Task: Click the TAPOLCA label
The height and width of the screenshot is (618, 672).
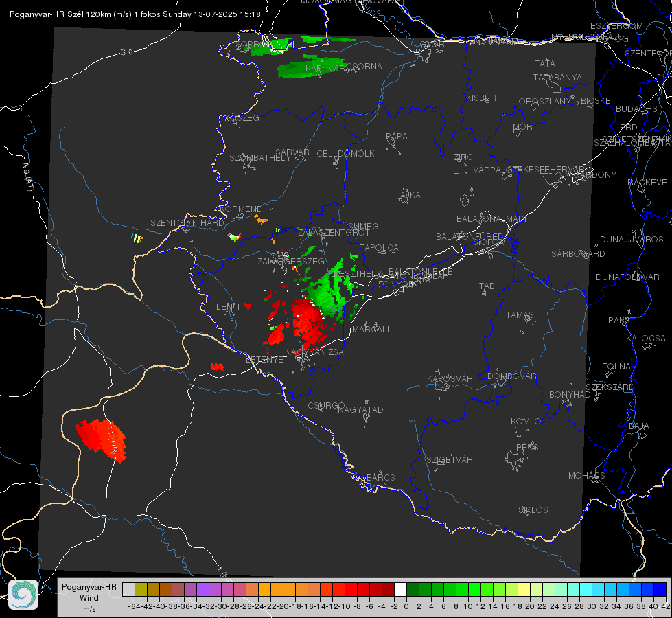Action: point(380,248)
